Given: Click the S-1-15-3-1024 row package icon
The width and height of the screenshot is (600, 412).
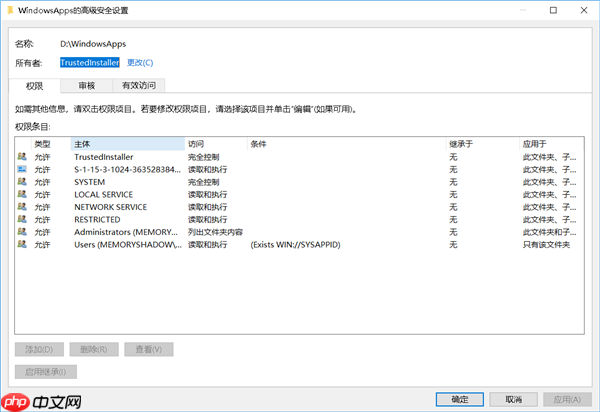Looking at the screenshot, I should click(x=22, y=169).
